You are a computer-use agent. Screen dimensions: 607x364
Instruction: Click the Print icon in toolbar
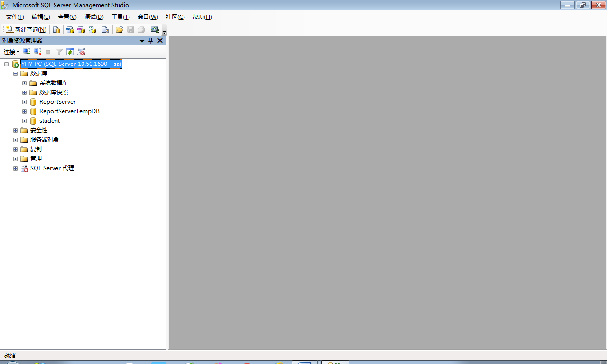[x=141, y=29]
